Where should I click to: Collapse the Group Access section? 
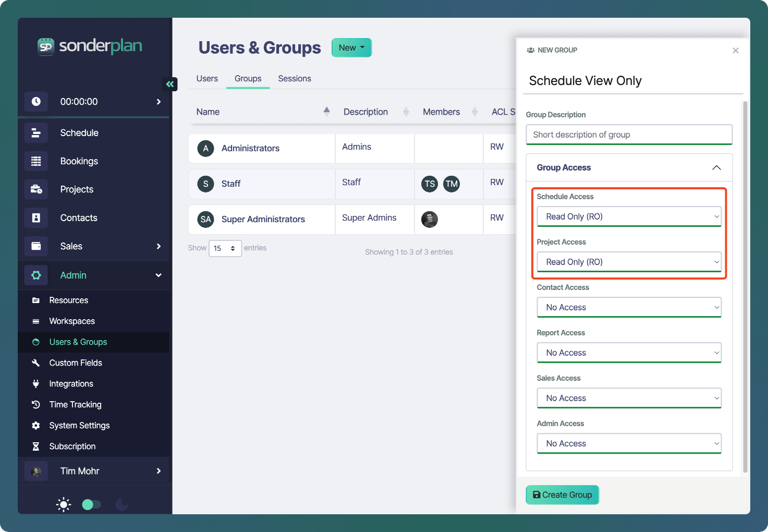[716, 167]
